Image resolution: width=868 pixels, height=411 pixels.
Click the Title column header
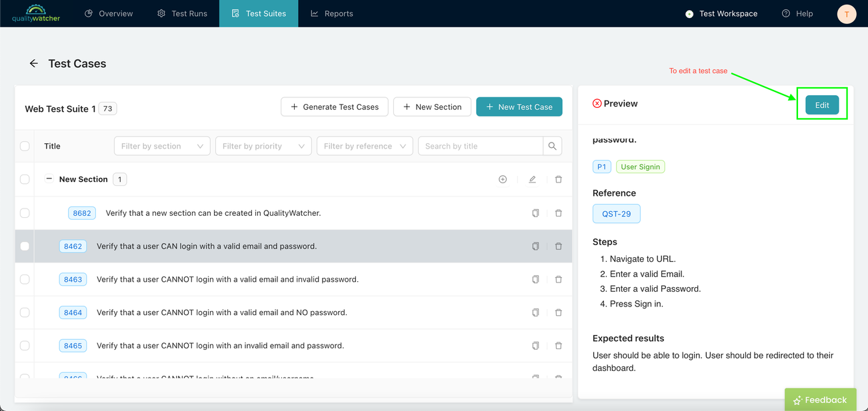[52, 146]
